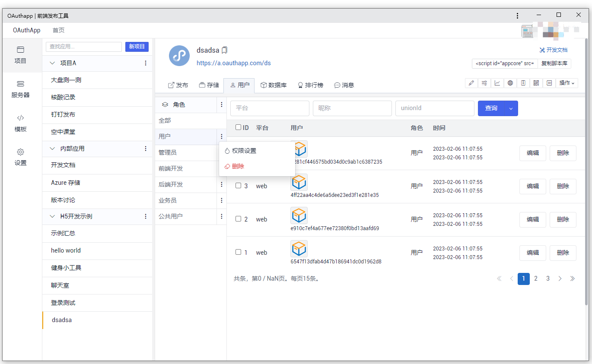Switch to the 发布 tab
592x364 pixels.
point(178,85)
